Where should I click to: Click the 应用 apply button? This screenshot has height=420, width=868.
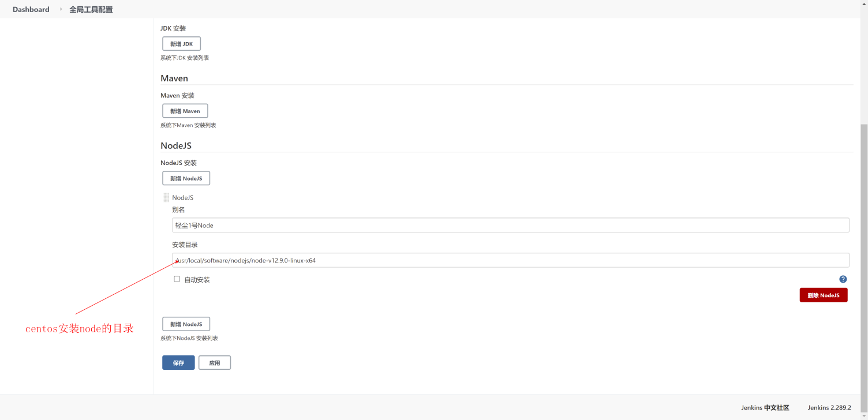click(x=215, y=363)
